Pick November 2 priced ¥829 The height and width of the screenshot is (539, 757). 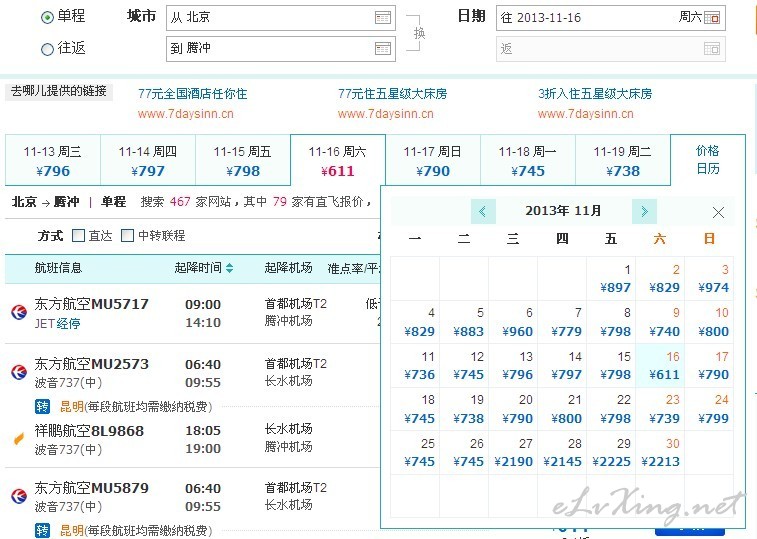tap(660, 279)
